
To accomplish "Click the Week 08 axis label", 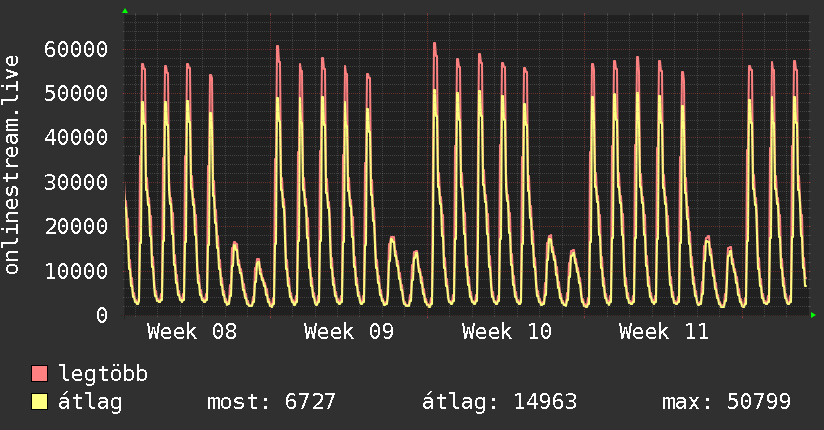I will coord(192,332).
